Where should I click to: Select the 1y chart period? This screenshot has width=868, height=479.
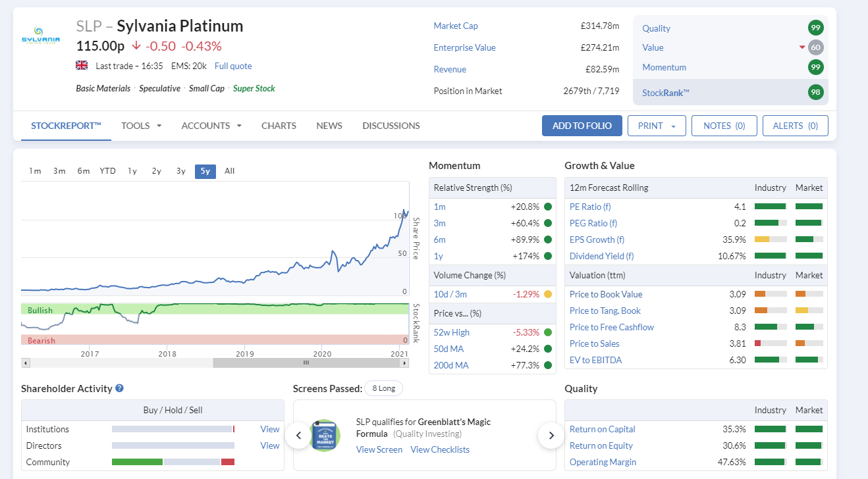(132, 171)
